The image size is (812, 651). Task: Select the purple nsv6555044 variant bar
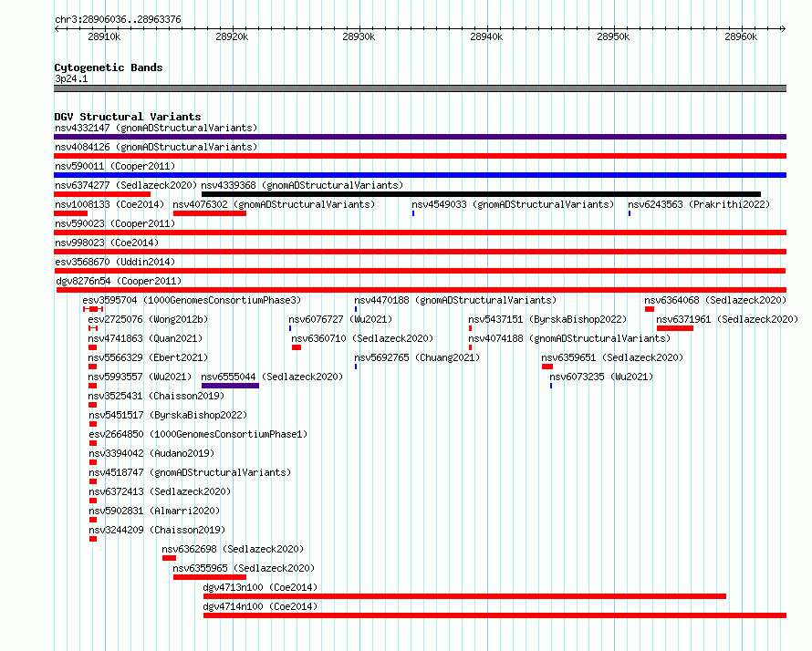click(x=230, y=386)
